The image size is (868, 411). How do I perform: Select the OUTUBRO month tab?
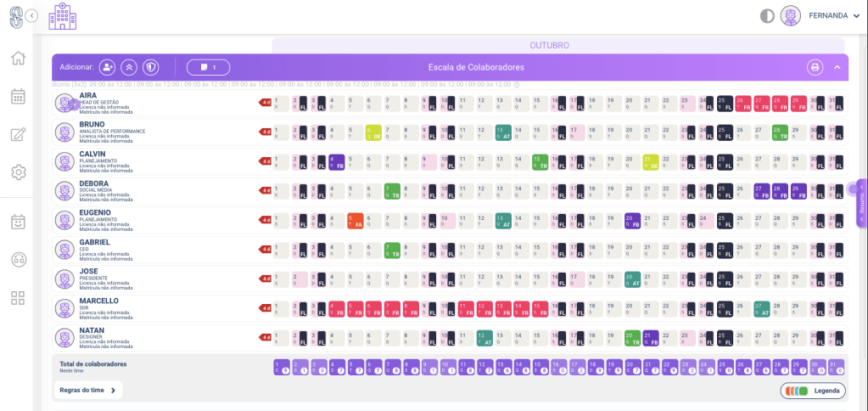tap(549, 45)
